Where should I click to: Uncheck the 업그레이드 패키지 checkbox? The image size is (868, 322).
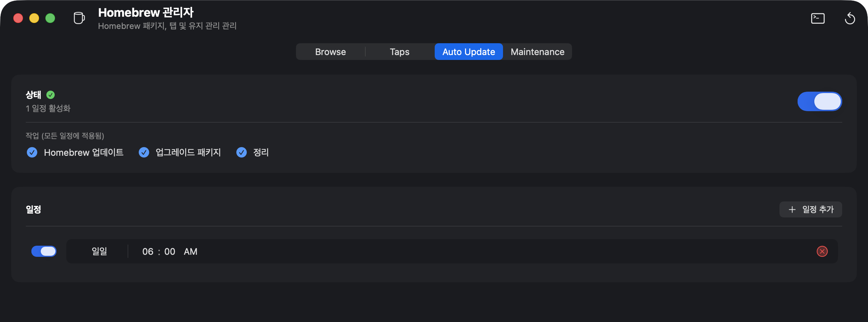(x=144, y=152)
